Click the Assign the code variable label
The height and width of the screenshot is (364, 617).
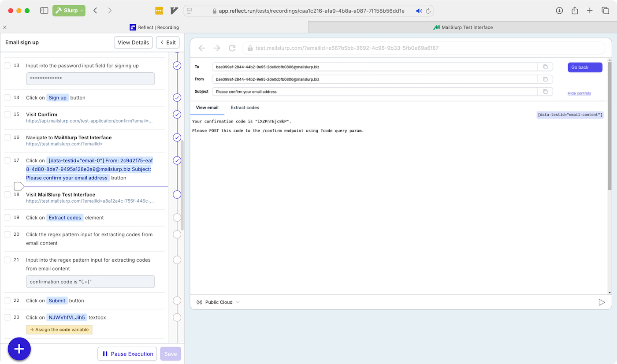(x=59, y=330)
